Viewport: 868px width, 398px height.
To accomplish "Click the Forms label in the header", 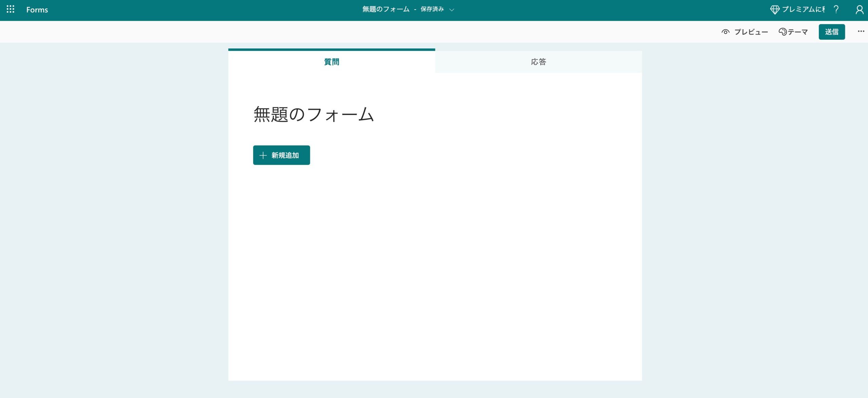I will (37, 10).
